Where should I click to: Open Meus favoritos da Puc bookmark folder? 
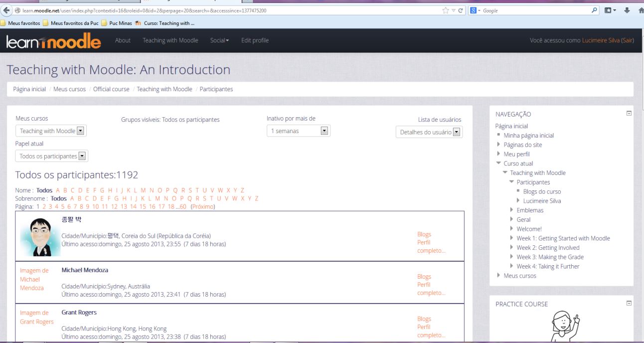tap(72, 23)
